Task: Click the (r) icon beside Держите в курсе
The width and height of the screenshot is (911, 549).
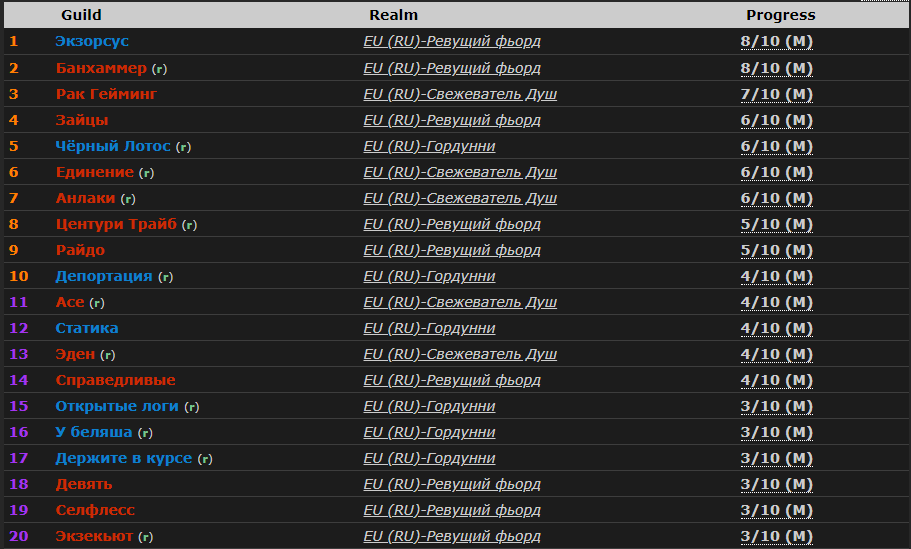Action: pyautogui.click(x=205, y=459)
